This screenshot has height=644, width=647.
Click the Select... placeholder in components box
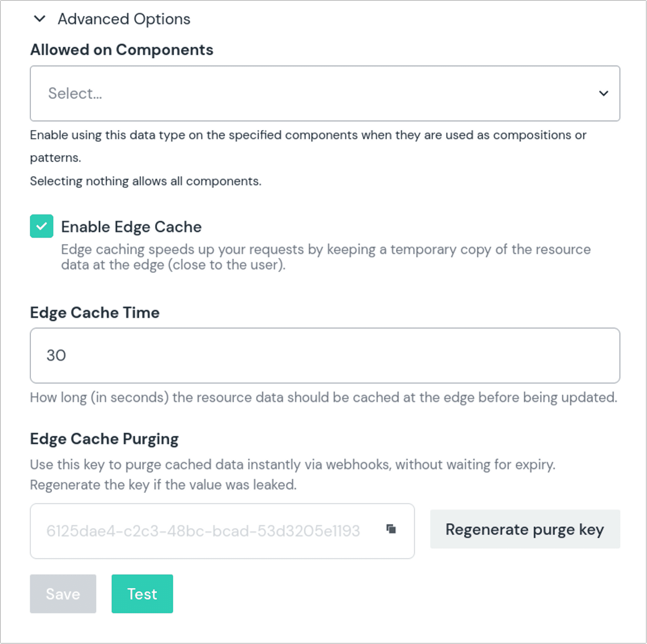coord(75,93)
